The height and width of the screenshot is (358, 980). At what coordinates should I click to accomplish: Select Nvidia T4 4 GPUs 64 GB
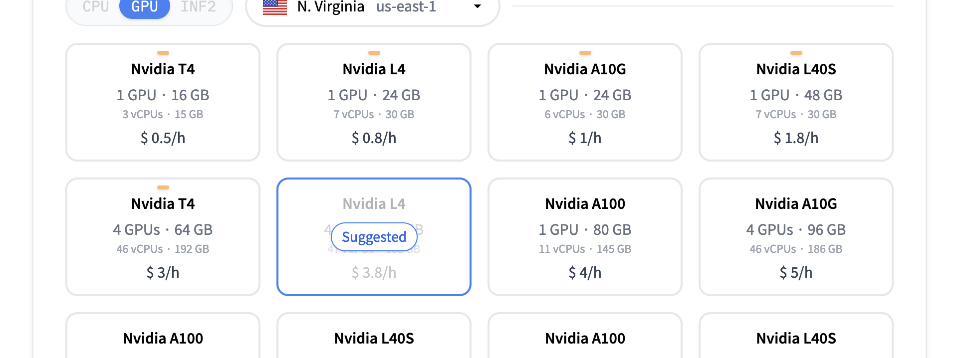pos(163,237)
